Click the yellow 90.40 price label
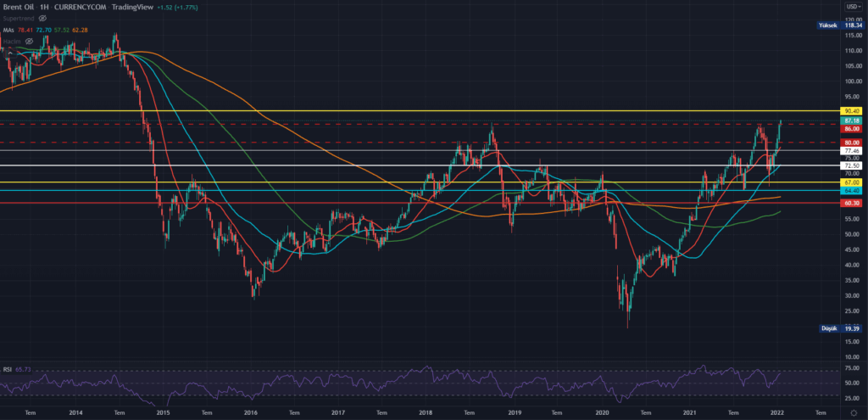The image size is (868, 420). (x=852, y=111)
